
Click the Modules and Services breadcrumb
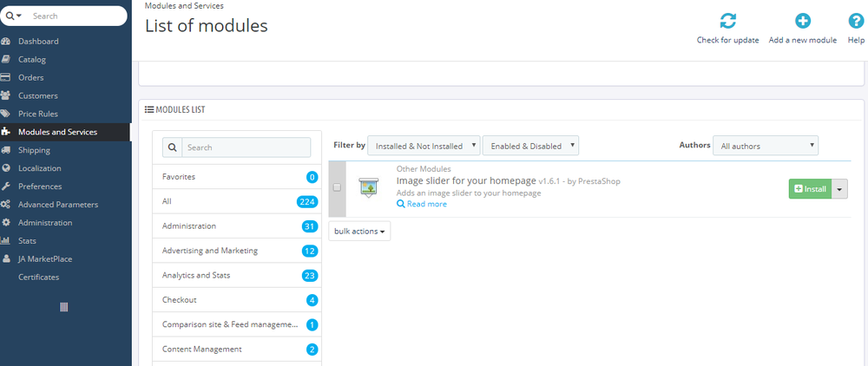184,5
